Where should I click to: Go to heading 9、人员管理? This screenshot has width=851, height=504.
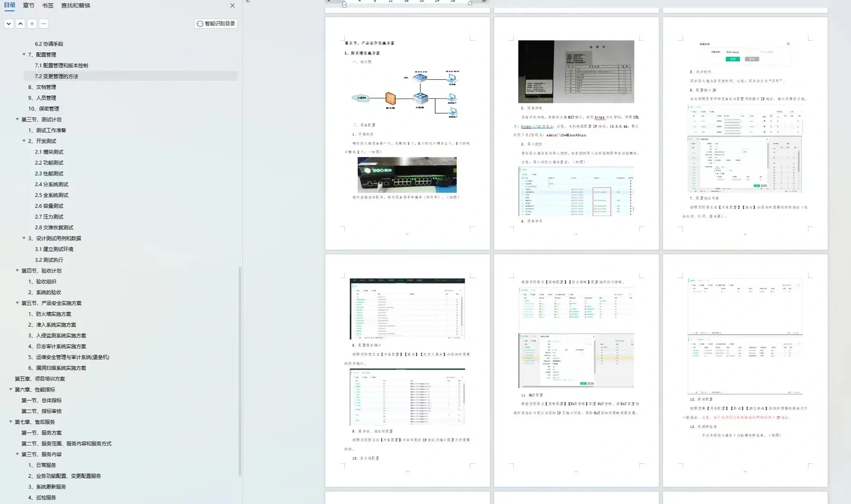pos(42,98)
